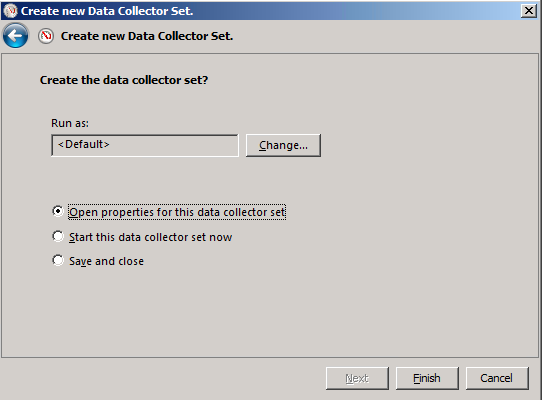Click the window title bar text
Image resolution: width=542 pixels, height=400 pixels.
coord(107,11)
